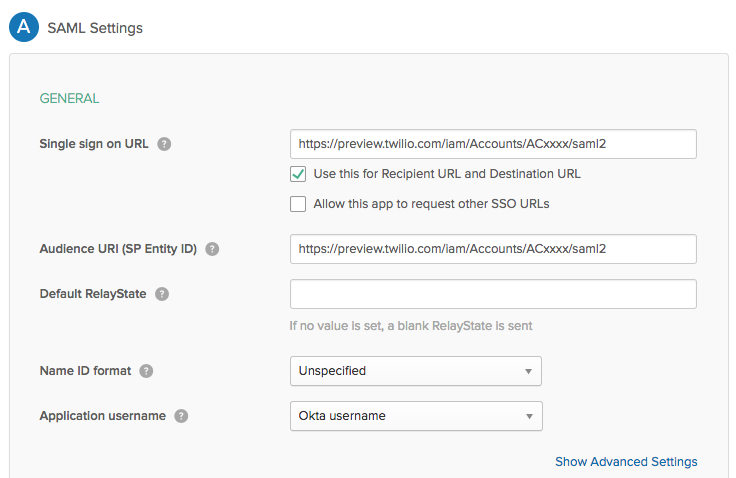The width and height of the screenshot is (736, 478).
Task: Open help icon next to Default RelayState
Action: [x=162, y=294]
